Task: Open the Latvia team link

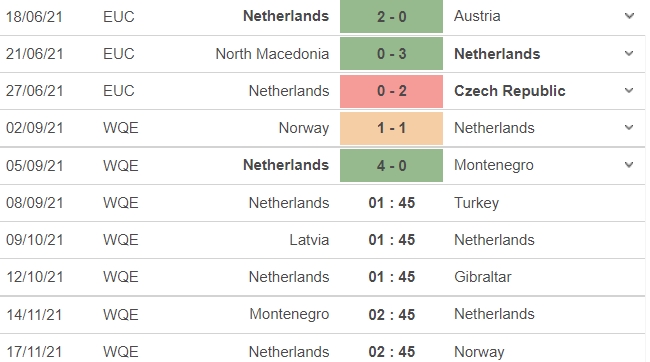Action: tap(309, 240)
